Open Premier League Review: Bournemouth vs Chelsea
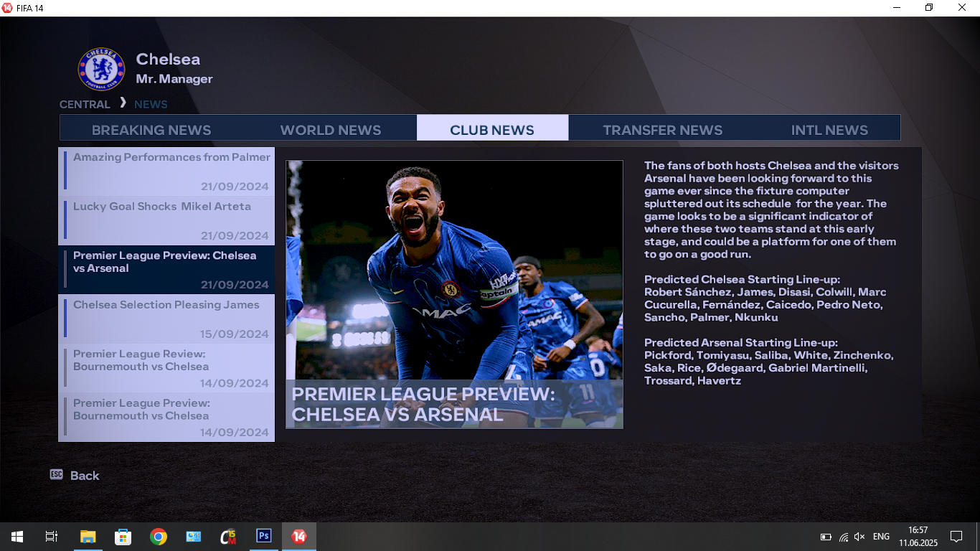Image resolution: width=980 pixels, height=551 pixels. pos(166,368)
